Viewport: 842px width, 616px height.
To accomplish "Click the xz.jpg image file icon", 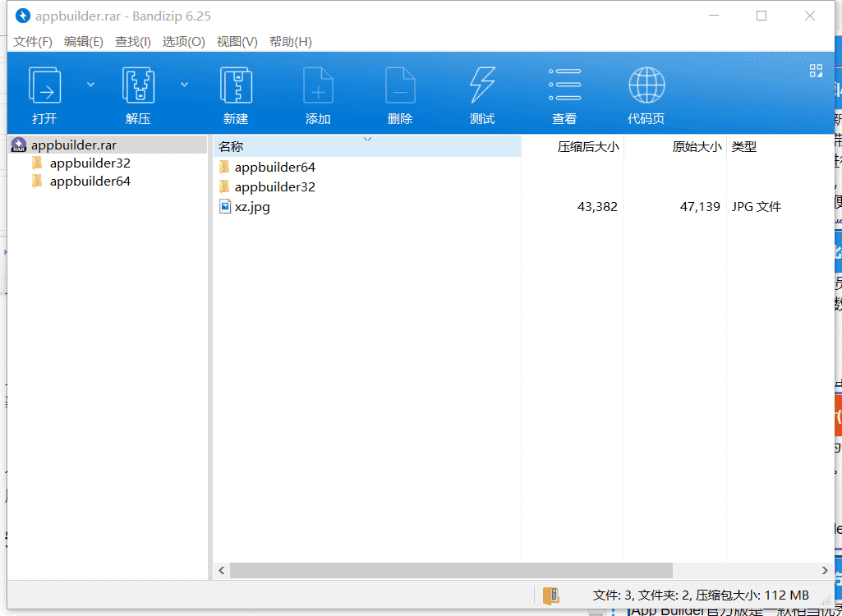I will (x=225, y=207).
